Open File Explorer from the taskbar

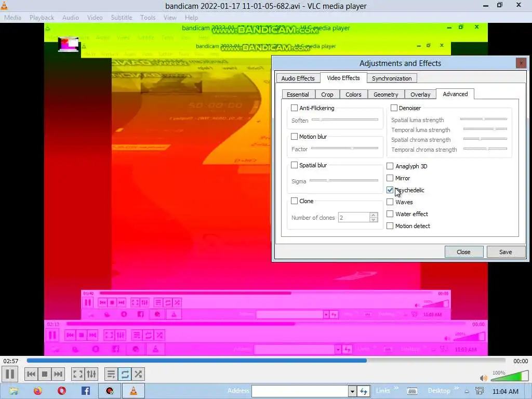(x=14, y=391)
